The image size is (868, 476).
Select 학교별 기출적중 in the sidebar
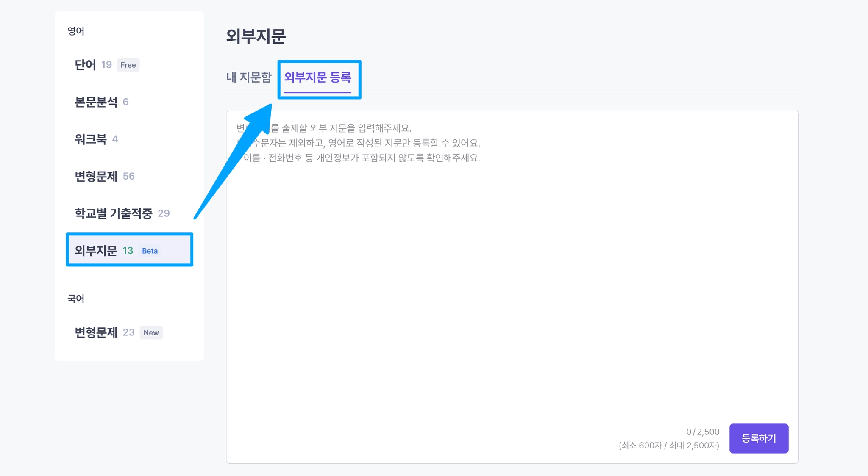[113, 213]
